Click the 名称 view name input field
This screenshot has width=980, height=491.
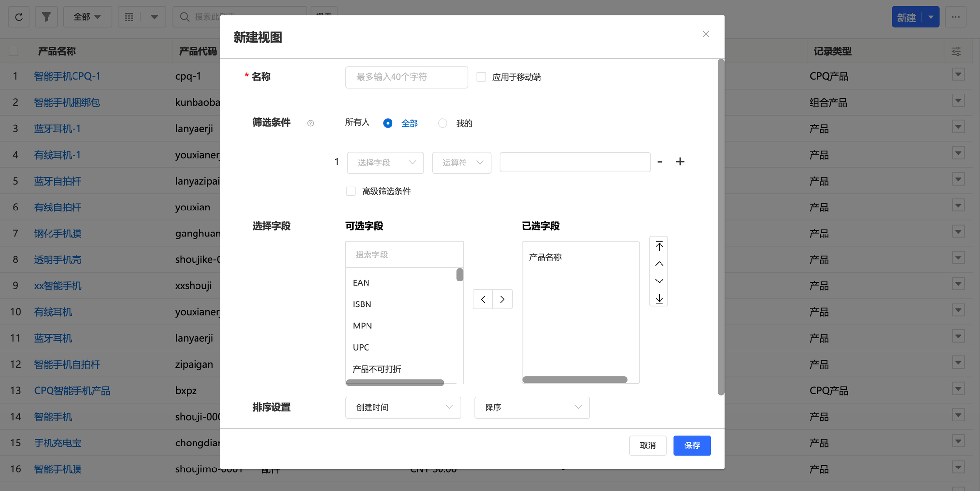[406, 77]
